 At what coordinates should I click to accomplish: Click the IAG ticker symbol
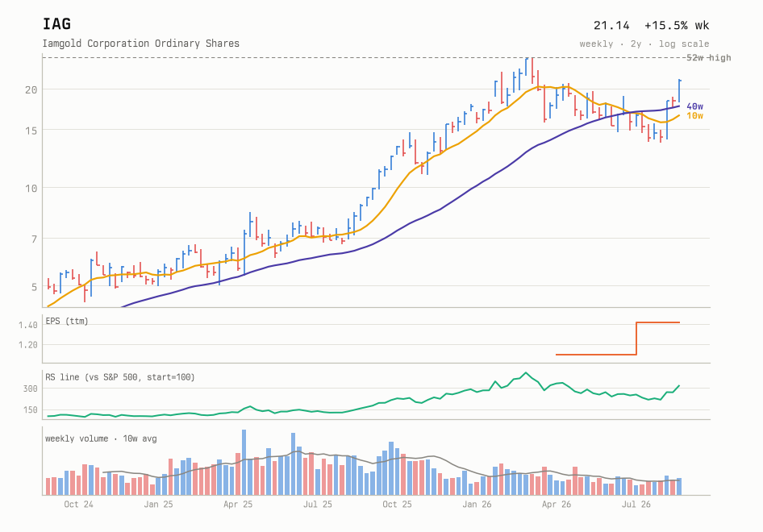(56, 24)
